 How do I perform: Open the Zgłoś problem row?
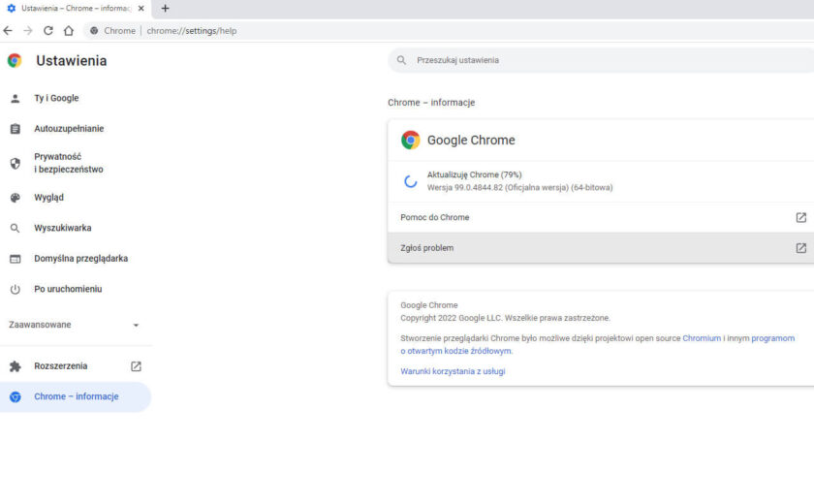601,248
